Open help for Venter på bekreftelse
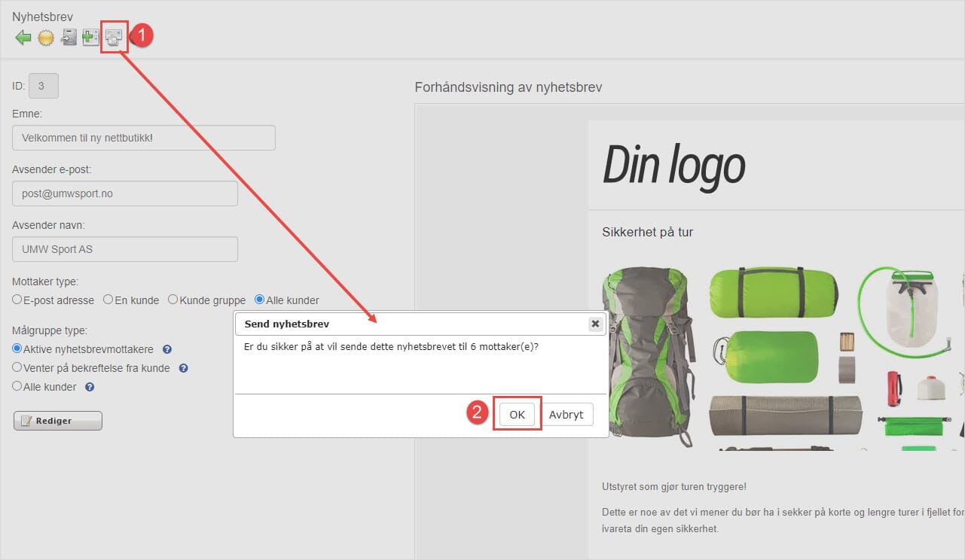 pyautogui.click(x=183, y=369)
